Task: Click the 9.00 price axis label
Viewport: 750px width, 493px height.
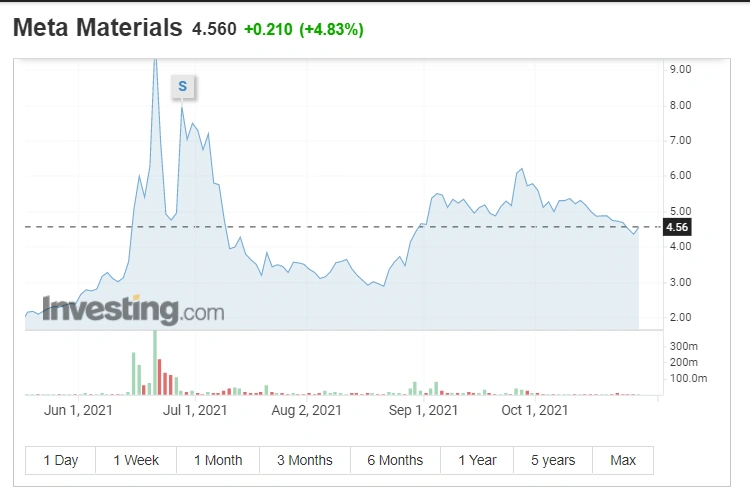Action: pos(680,69)
